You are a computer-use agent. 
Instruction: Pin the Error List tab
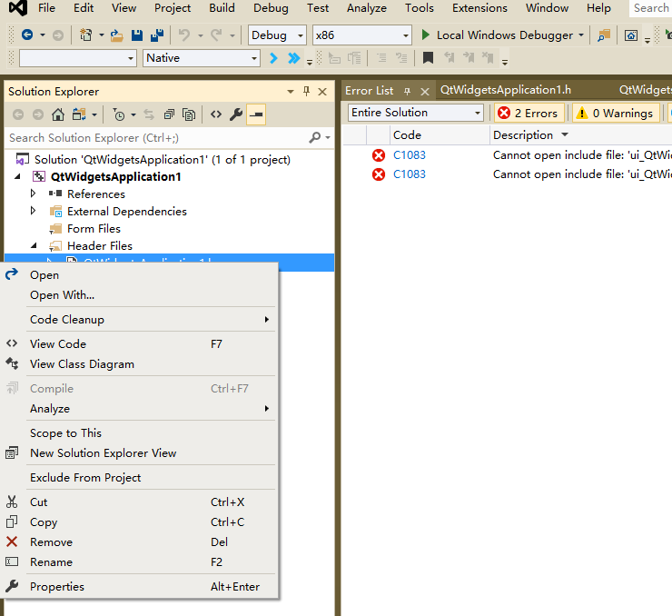point(407,91)
